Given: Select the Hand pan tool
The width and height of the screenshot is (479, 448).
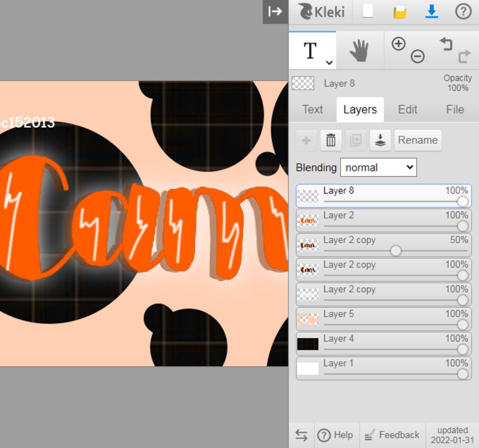Looking at the screenshot, I should (360, 51).
